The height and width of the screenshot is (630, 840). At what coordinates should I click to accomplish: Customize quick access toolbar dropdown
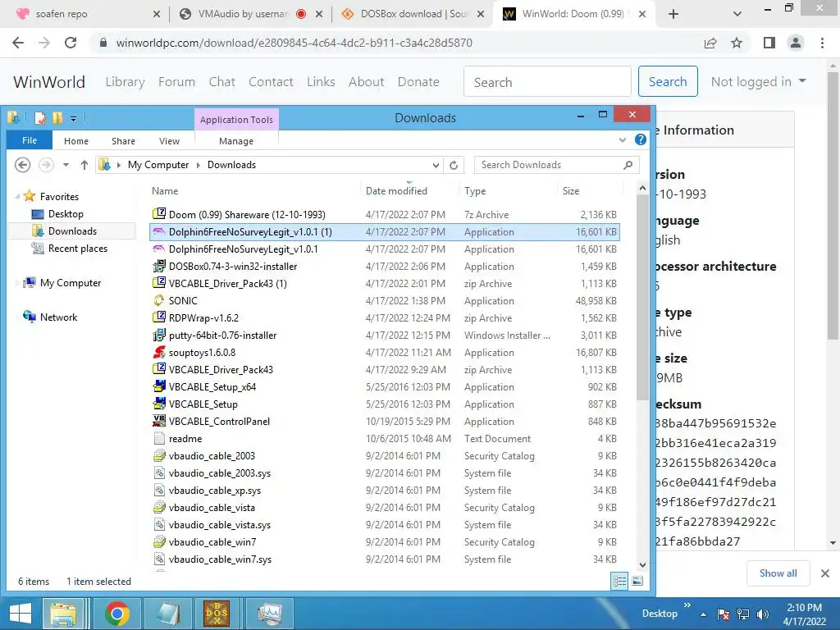tap(73, 118)
